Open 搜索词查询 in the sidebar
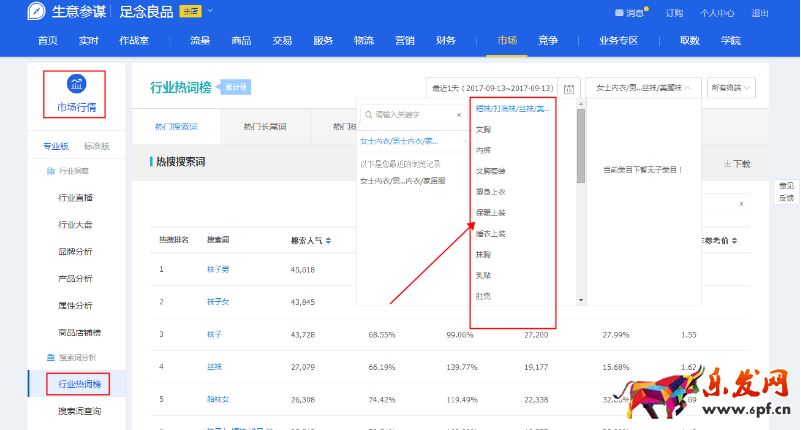 click(x=79, y=411)
